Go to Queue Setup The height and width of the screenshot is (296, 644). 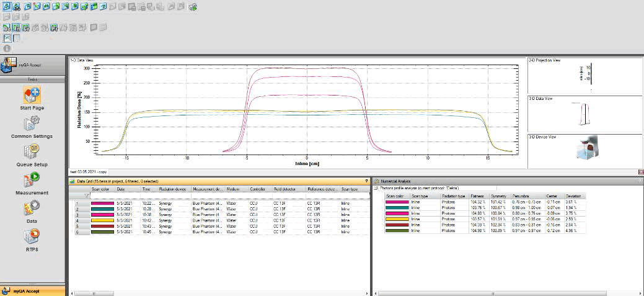tap(32, 152)
